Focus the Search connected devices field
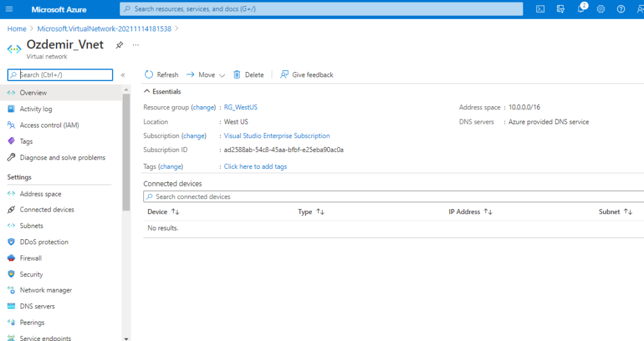This screenshot has height=341, width=644. (x=394, y=197)
